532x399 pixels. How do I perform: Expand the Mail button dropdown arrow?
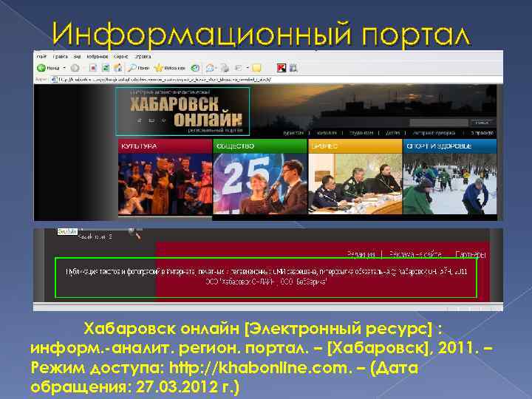[x=216, y=68]
